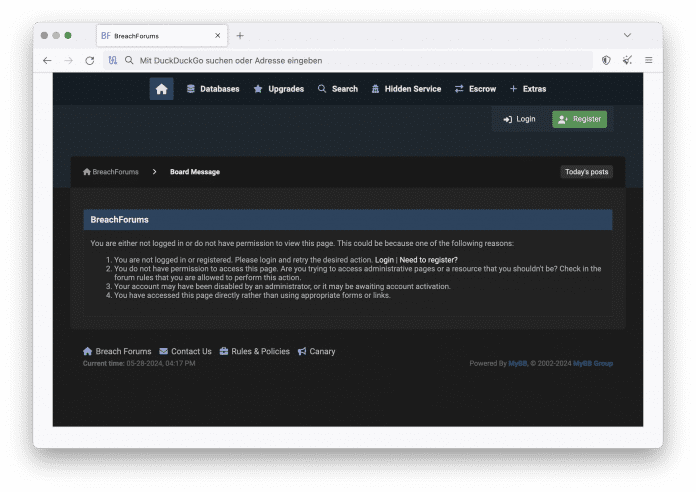The height and width of the screenshot is (492, 696).
Task: Click the footer house icon
Action: tap(87, 351)
